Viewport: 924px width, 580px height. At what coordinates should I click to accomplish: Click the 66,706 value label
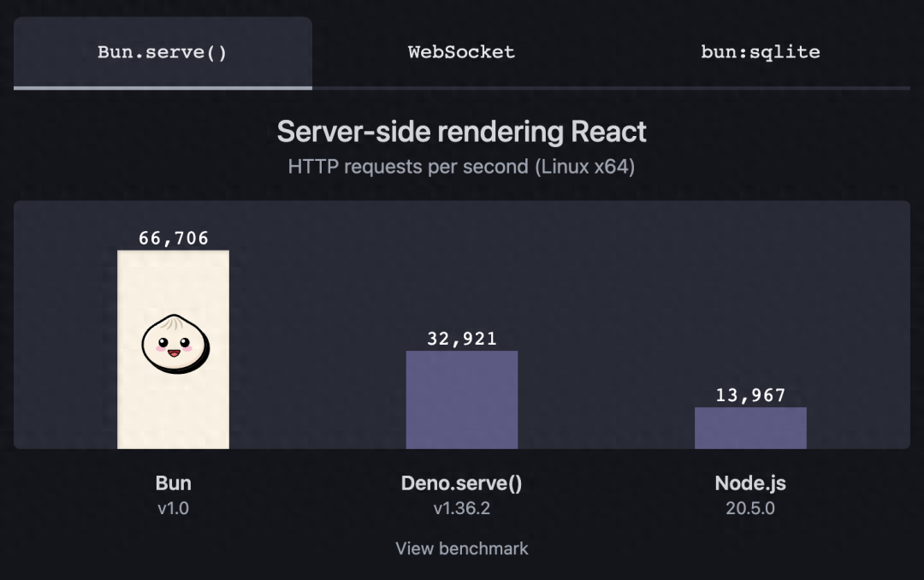[x=173, y=238]
